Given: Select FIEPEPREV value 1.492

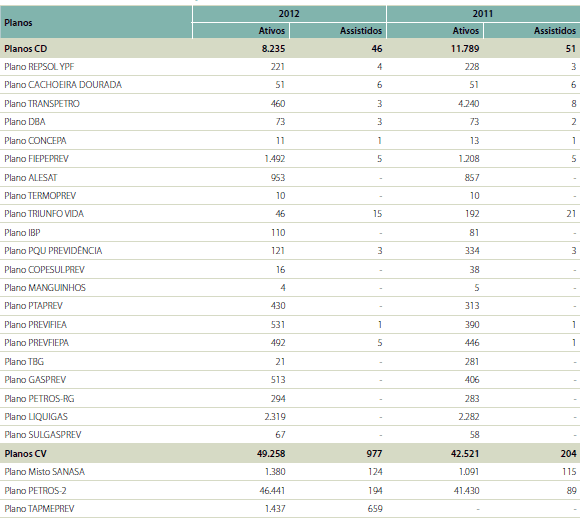Looking at the screenshot, I should point(275,159).
